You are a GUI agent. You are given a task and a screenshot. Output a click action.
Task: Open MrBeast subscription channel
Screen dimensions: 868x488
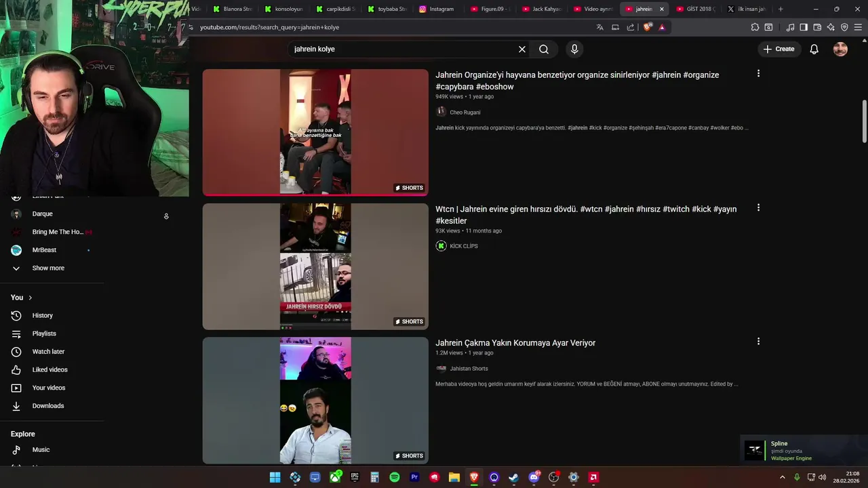52,250
